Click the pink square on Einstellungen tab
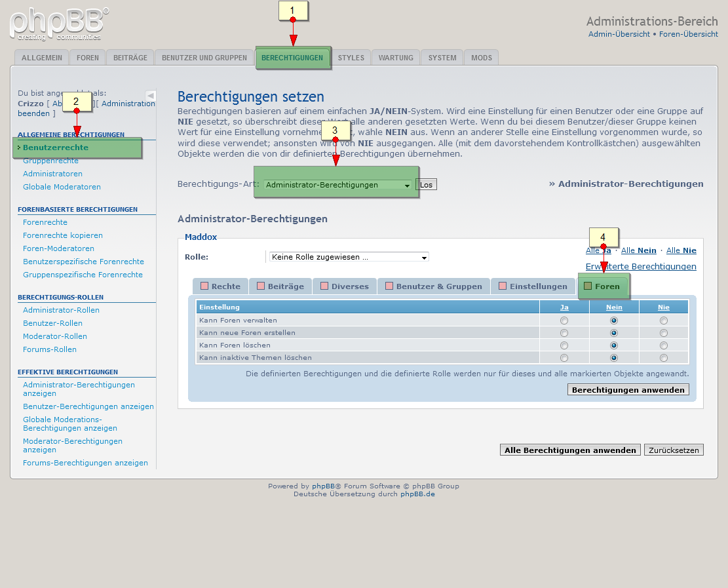The image size is (728, 588). click(x=503, y=286)
